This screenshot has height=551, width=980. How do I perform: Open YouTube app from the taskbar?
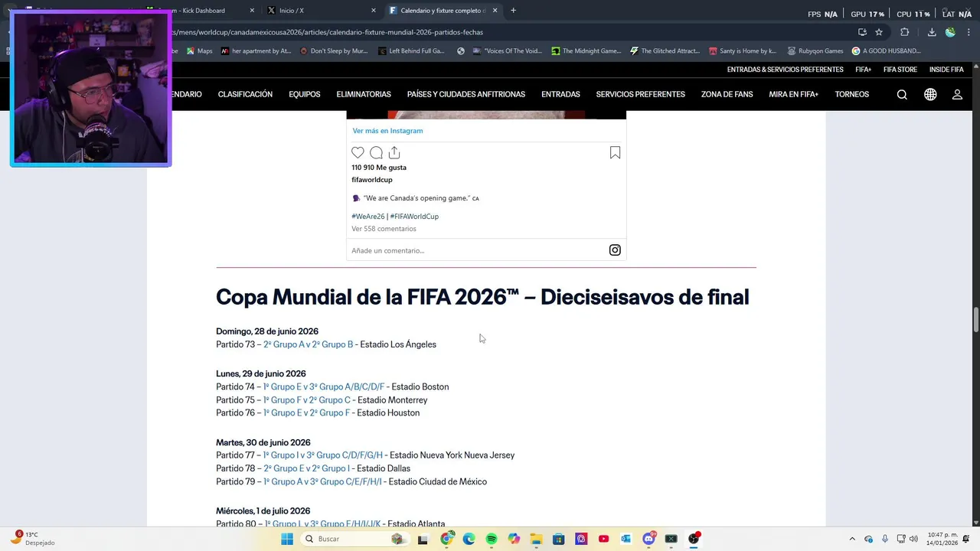coord(603,539)
